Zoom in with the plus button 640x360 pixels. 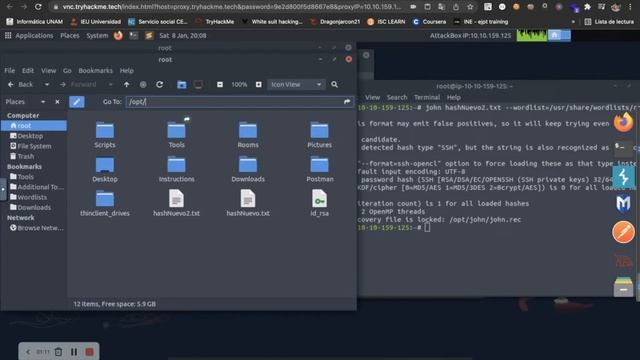(x=259, y=84)
